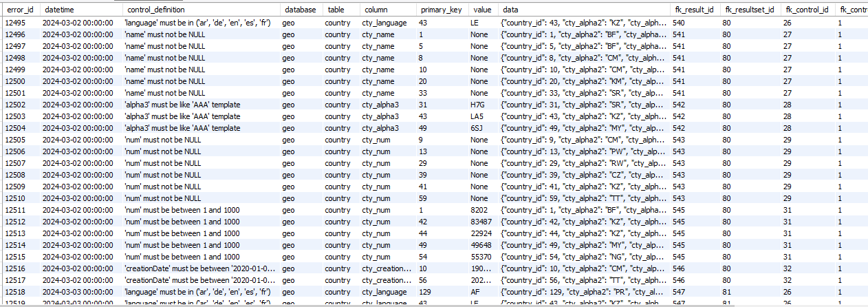Select 'num' must be between in row 12513
The width and height of the screenshot is (868, 307).
tap(182, 233)
